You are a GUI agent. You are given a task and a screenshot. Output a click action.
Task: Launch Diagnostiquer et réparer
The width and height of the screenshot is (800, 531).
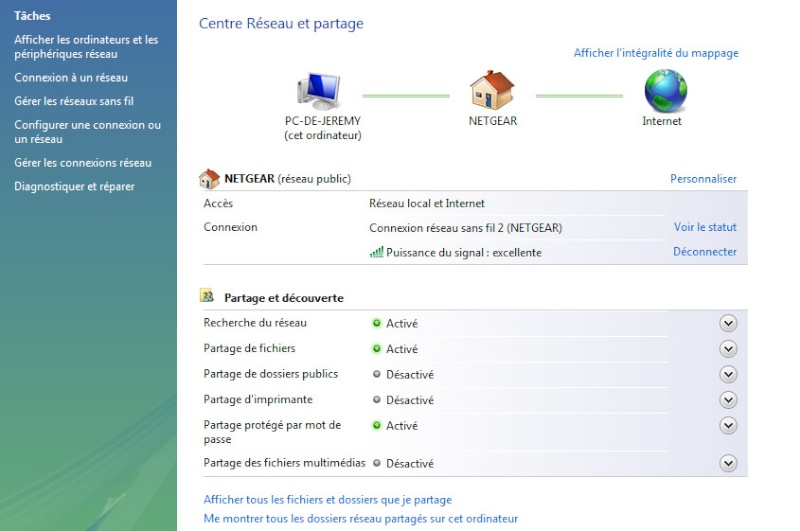(74, 186)
